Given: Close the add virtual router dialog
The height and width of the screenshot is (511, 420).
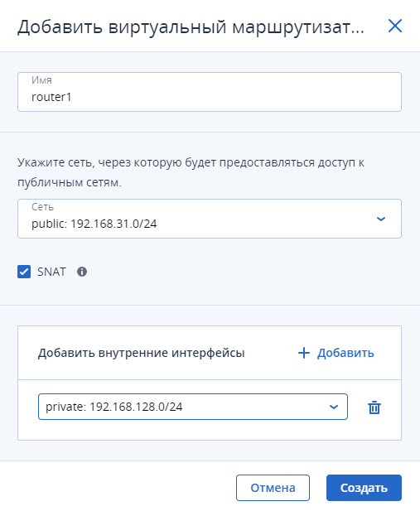Looking at the screenshot, I should tap(395, 26).
